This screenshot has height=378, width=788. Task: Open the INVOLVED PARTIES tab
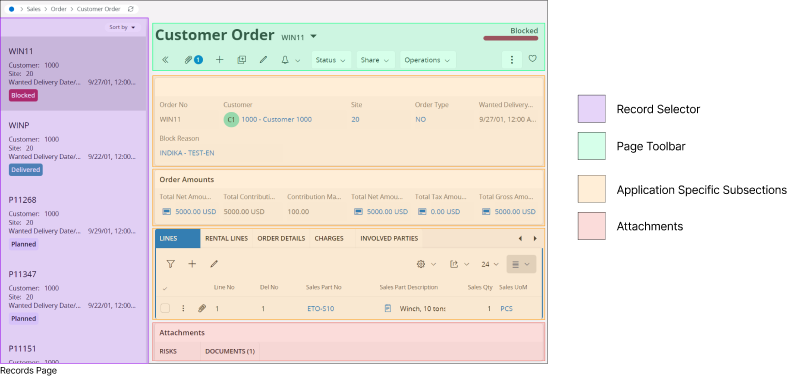389,238
